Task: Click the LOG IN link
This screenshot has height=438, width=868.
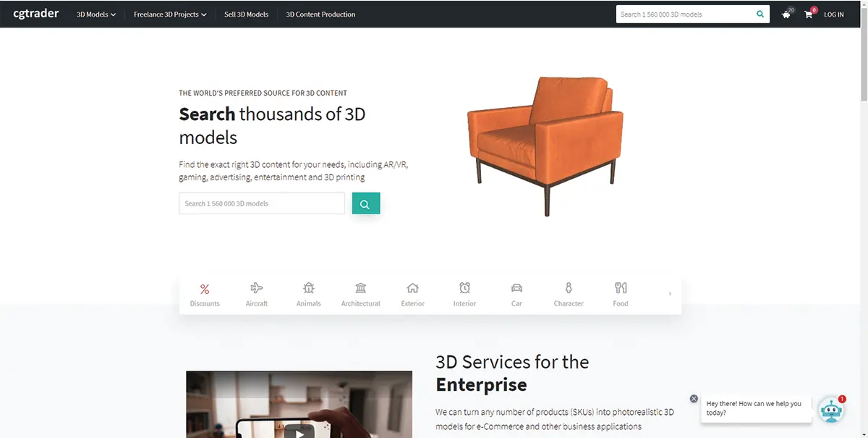Action: (833, 14)
